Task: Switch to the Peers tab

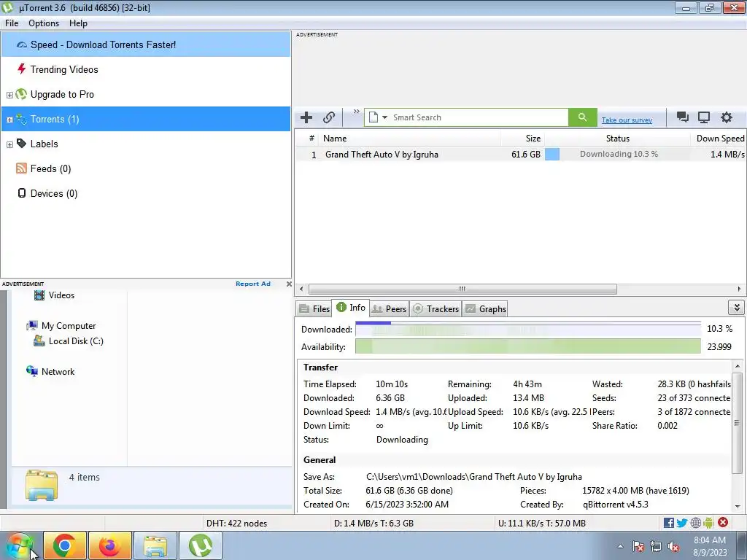Action: click(x=390, y=308)
